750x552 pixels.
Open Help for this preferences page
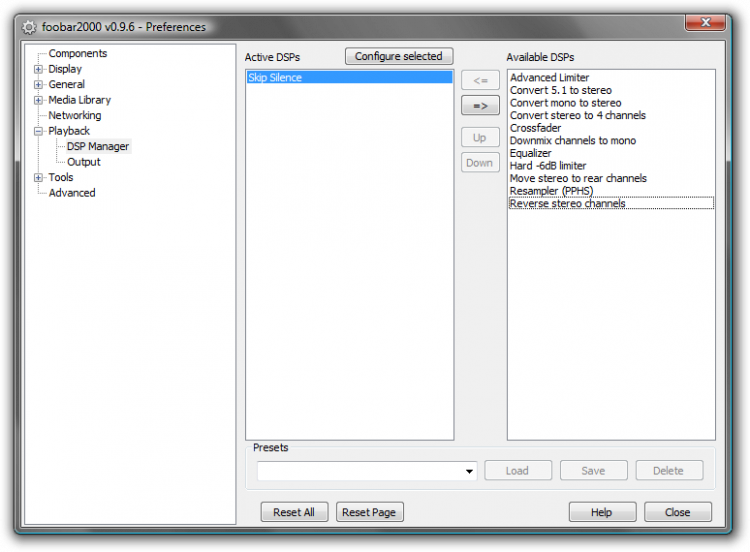(602, 512)
